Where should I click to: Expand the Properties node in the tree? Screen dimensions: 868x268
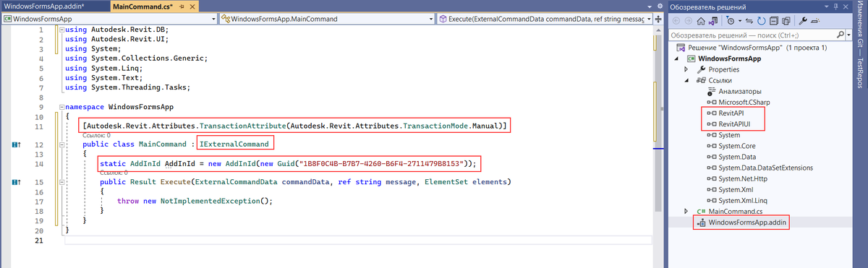click(x=686, y=69)
